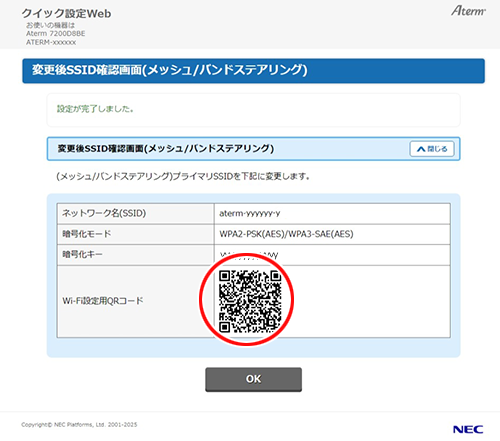Click the Aterm logo at top right
Screen dimensions: 500x441
tap(468, 11)
